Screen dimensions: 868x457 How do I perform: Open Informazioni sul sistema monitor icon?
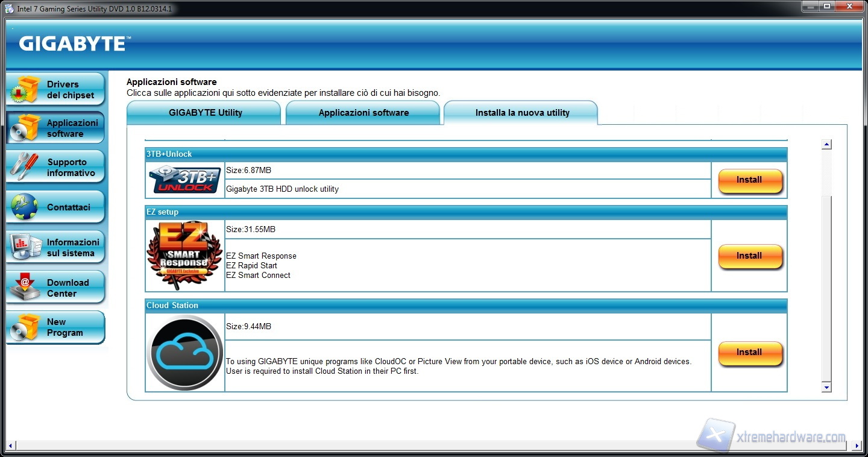pos(25,247)
